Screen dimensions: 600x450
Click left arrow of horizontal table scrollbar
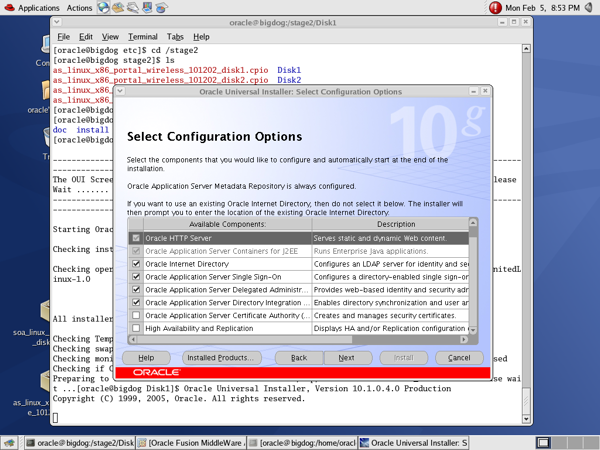click(x=133, y=339)
